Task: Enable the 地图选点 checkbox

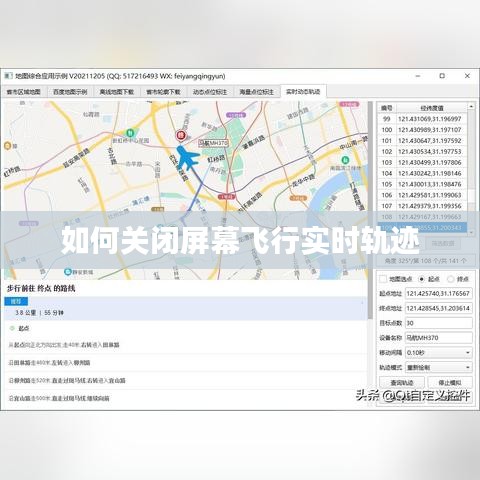Action: 383,279
